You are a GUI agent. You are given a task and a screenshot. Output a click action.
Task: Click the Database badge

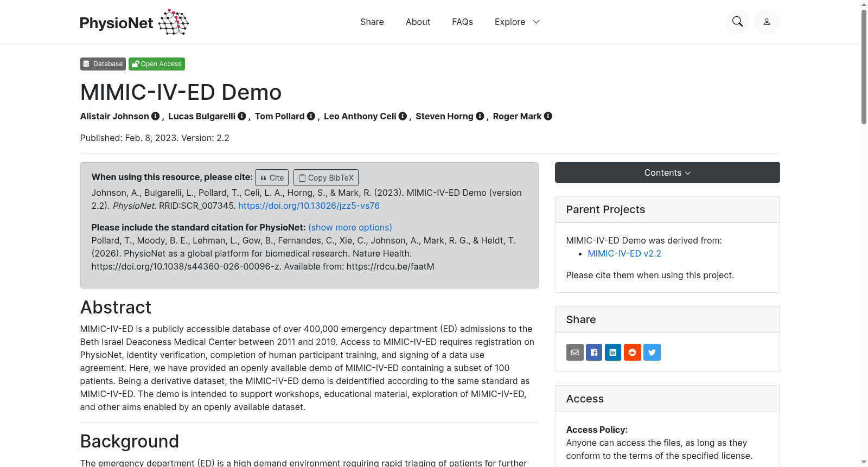103,64
